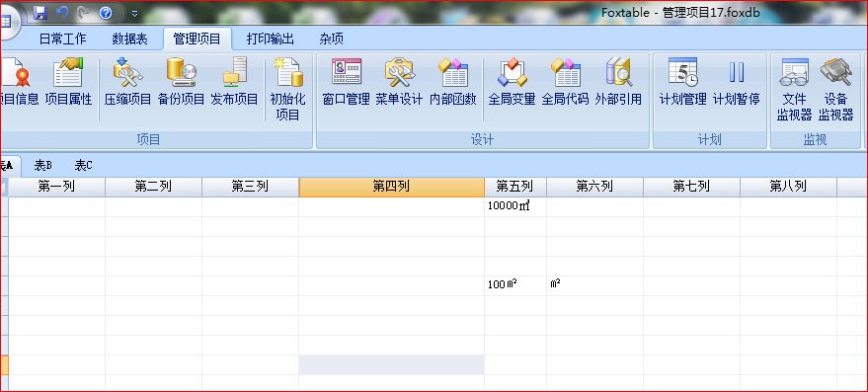The height and width of the screenshot is (392, 868).
Task: Select the 第二列 column header
Action: click(153, 187)
